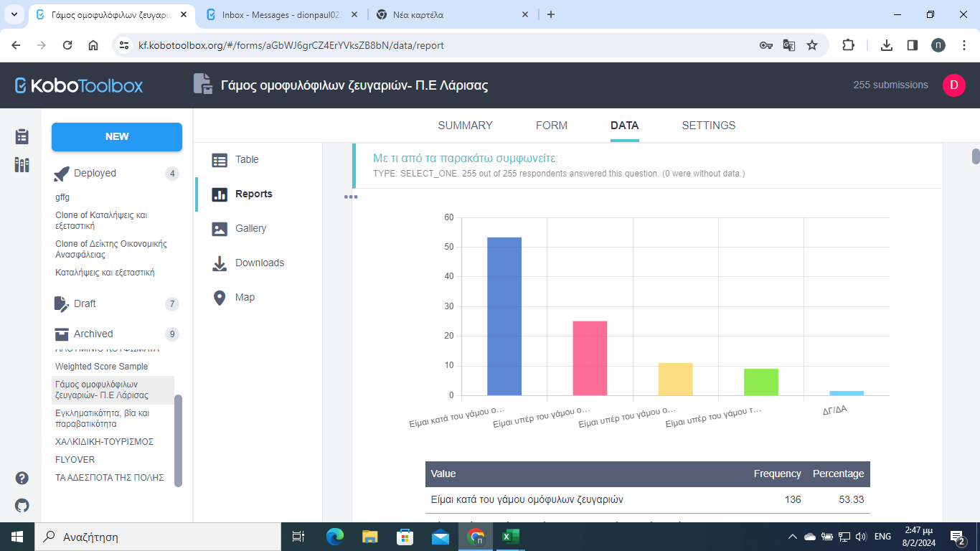Click the library icon below Projects in left sidebar
980x551 pixels.
point(22,164)
